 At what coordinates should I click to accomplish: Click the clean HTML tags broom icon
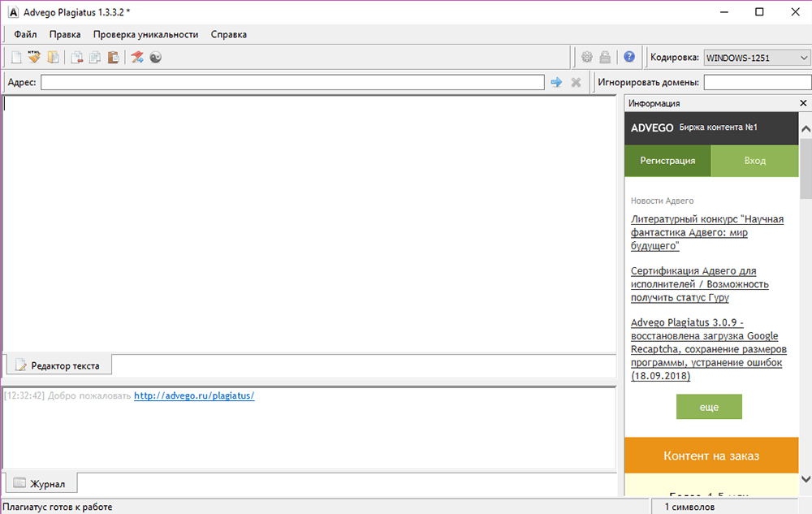click(34, 57)
